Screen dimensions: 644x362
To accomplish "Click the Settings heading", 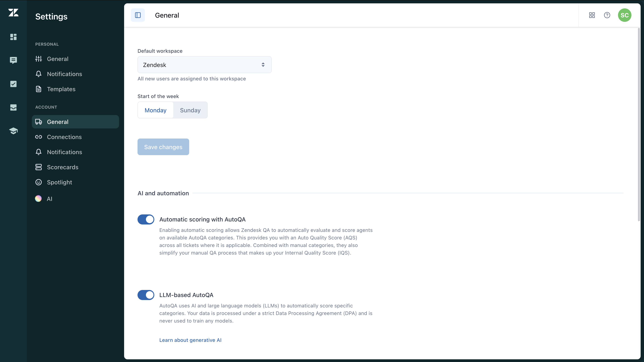I will 51,16.
